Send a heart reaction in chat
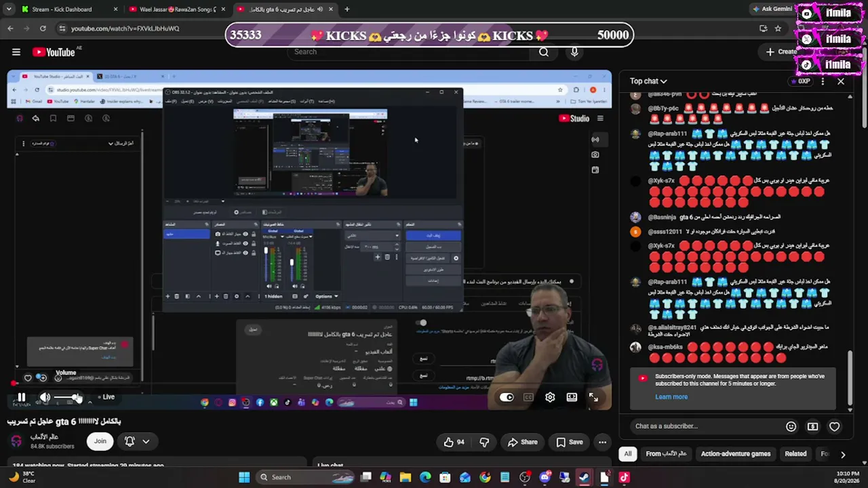Screen dimensions: 868x488 [834, 426]
